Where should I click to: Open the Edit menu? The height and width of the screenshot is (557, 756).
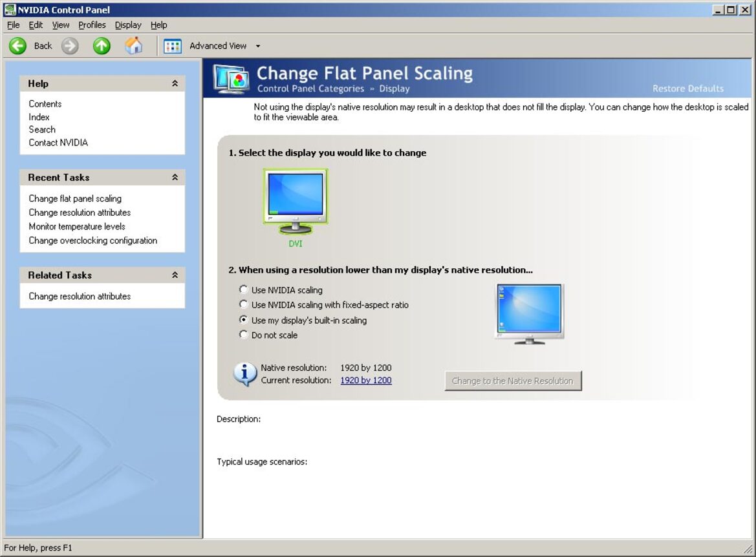click(x=36, y=25)
